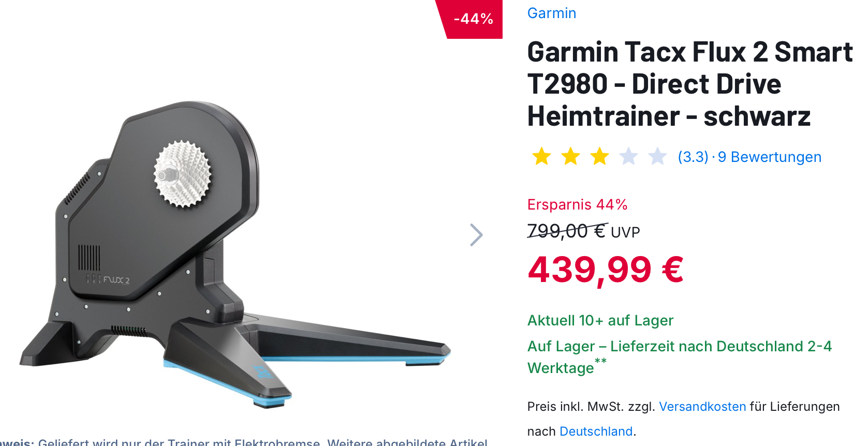The height and width of the screenshot is (446, 868).
Task: Click the third yellow rating star
Action: pyautogui.click(x=599, y=156)
